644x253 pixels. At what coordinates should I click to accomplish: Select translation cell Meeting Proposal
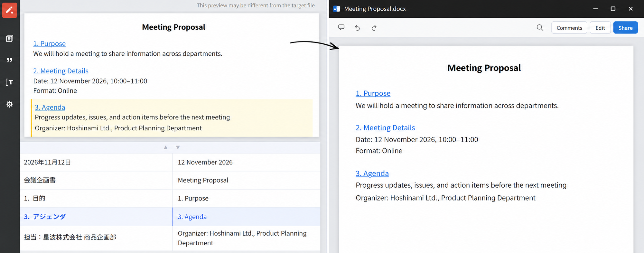point(246,180)
